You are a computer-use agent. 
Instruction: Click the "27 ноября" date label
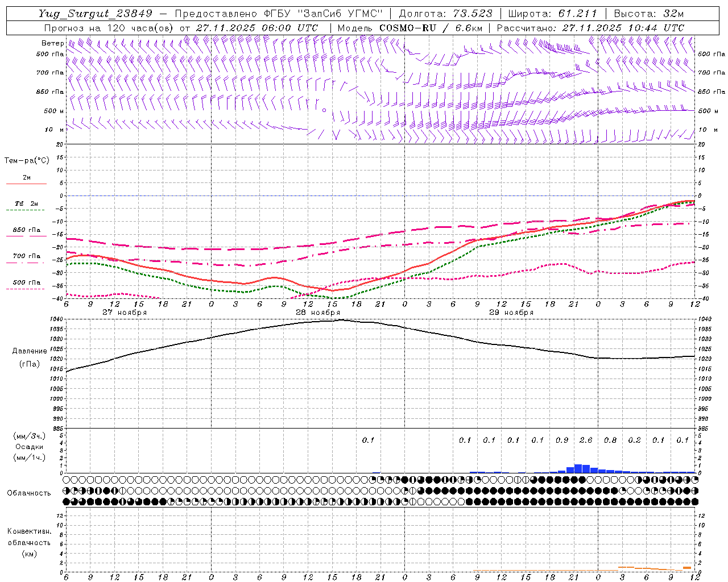pos(125,313)
